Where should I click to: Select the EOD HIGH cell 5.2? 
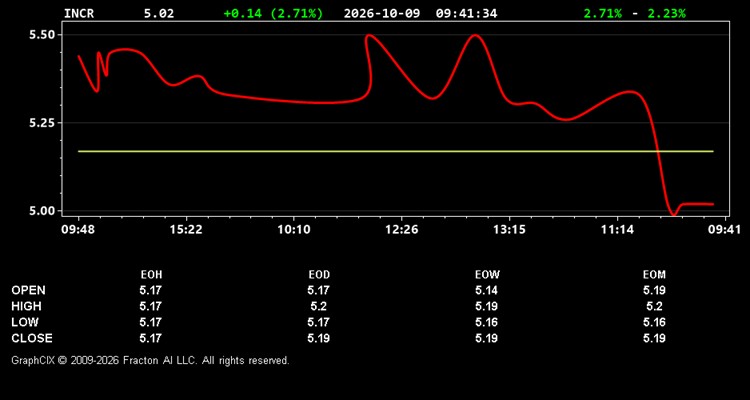pos(319,306)
